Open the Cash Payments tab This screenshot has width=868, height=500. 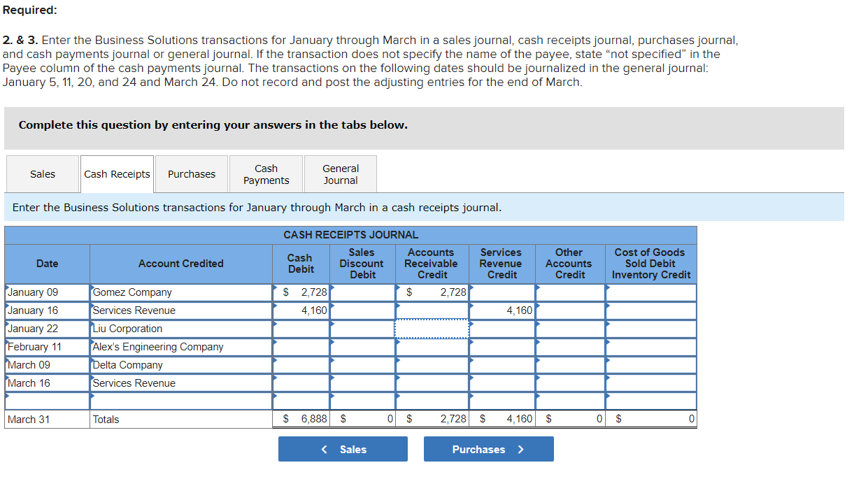pyautogui.click(x=266, y=174)
